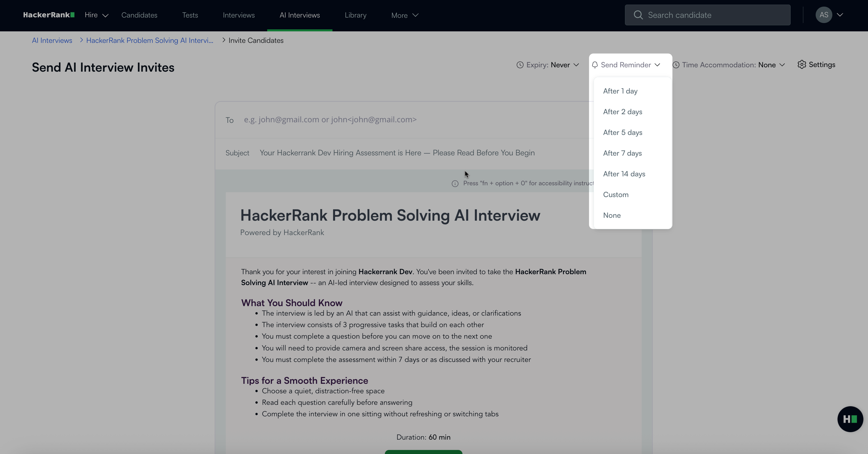Open the HackerRank help chat bubble
Image resolution: width=868 pixels, height=454 pixels.
(x=850, y=419)
